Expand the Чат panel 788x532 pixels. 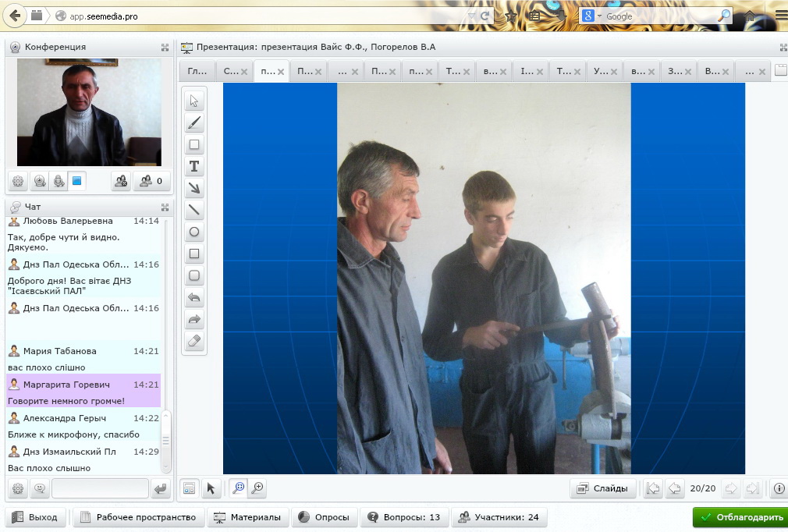(165, 207)
